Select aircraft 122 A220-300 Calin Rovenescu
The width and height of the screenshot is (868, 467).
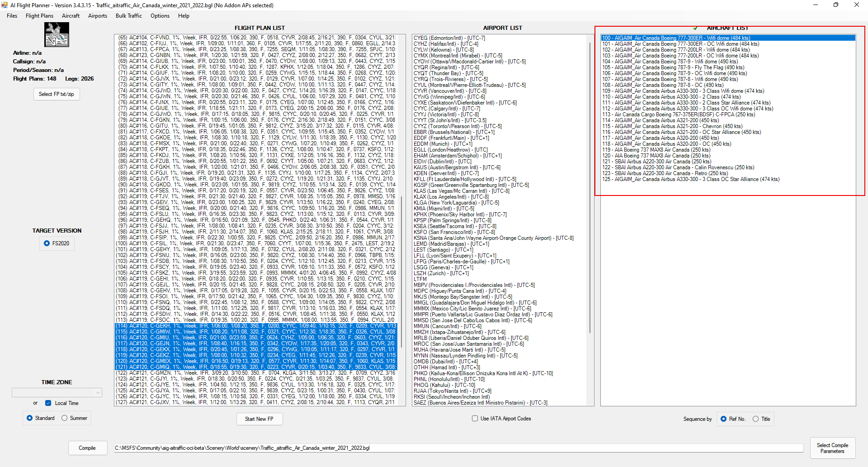click(728, 167)
